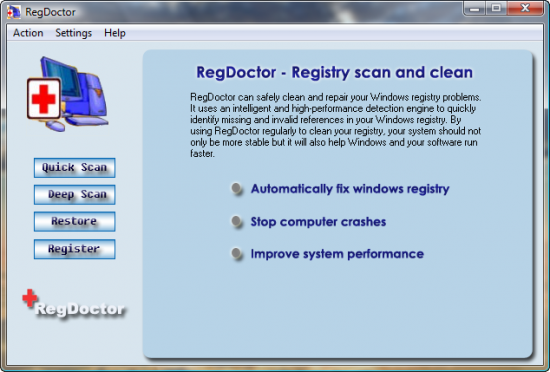Close the RegDoctor window

(525, 8)
